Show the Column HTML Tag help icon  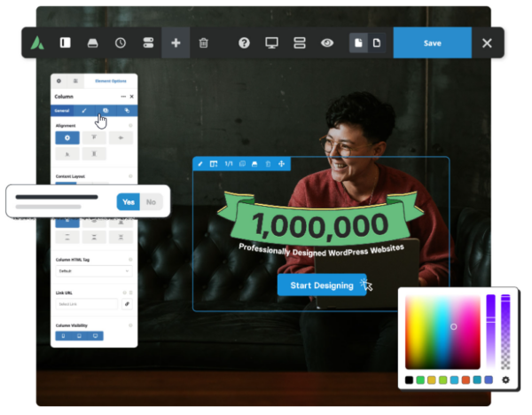tap(130, 260)
